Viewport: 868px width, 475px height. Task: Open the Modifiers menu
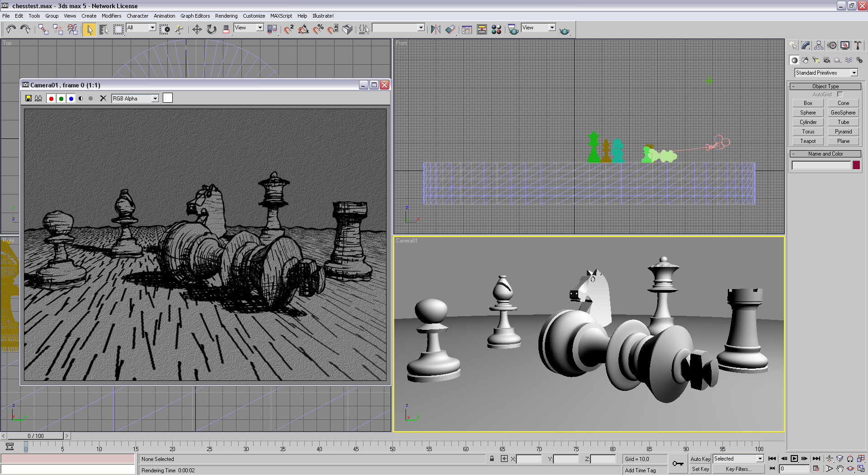pyautogui.click(x=111, y=16)
